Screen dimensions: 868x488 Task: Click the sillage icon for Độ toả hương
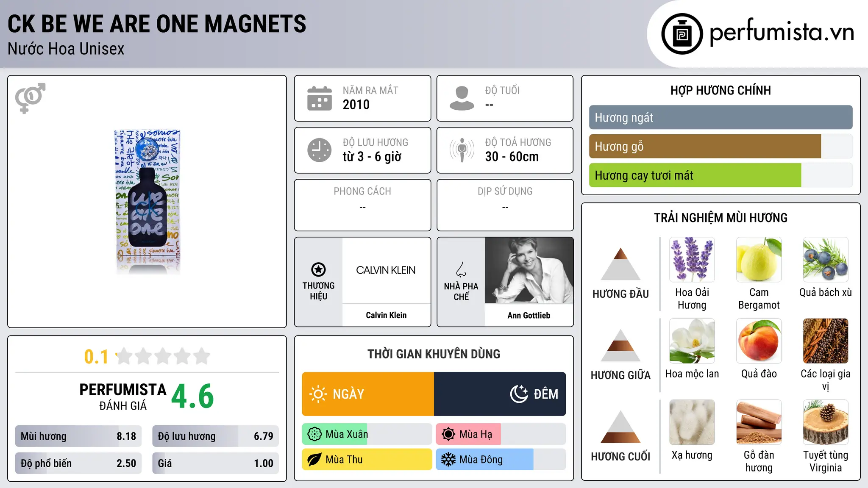pyautogui.click(x=462, y=150)
